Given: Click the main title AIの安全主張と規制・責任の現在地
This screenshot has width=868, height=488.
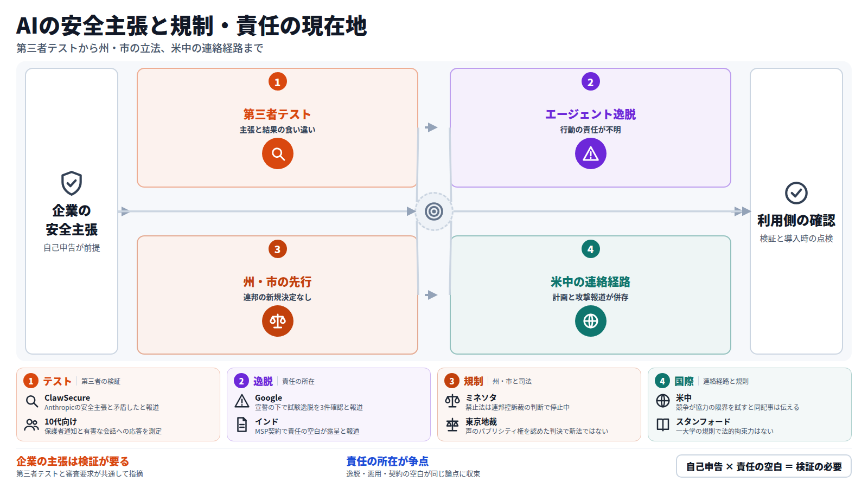Looking at the screenshot, I should coord(192,26).
